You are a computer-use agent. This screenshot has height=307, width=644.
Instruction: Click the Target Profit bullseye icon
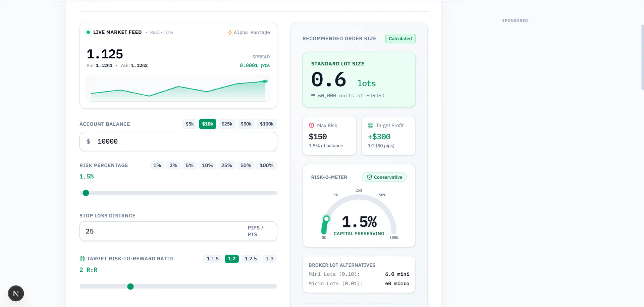pyautogui.click(x=370, y=125)
